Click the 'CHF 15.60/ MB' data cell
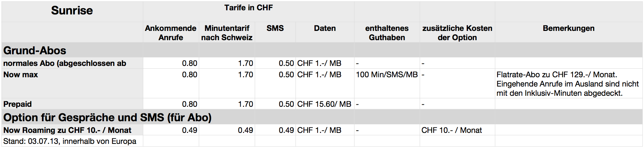 [324, 104]
